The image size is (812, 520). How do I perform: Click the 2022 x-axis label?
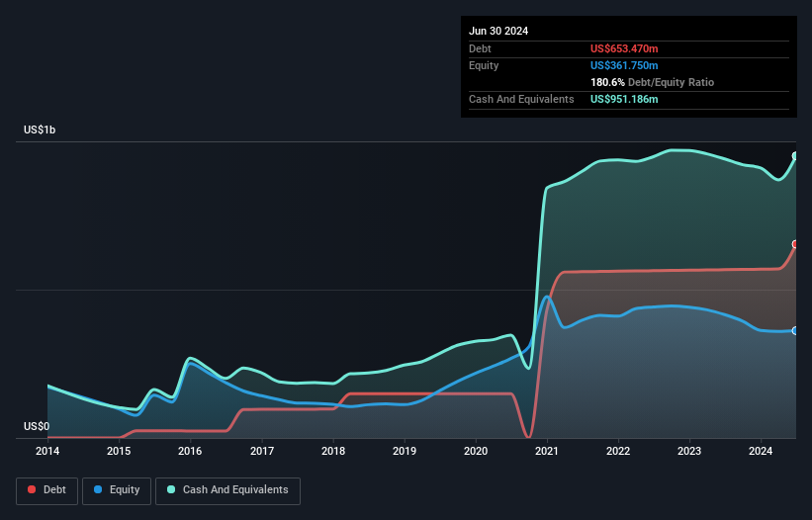click(x=618, y=451)
